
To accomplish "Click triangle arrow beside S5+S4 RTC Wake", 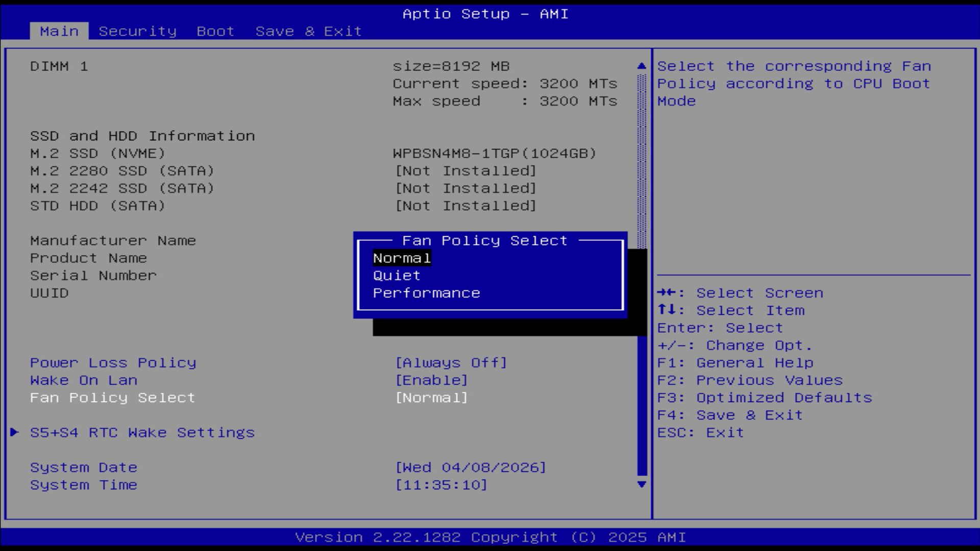I will pos(14,432).
